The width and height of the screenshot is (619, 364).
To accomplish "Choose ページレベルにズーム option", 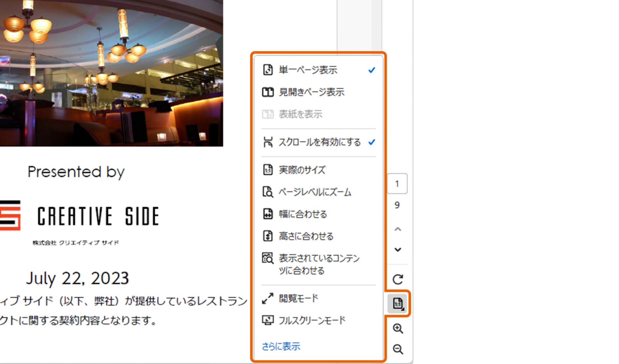I will point(315,192).
